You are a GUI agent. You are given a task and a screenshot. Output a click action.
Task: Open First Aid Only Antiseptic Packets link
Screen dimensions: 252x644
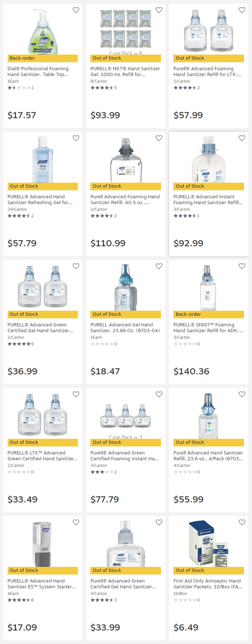(208, 584)
